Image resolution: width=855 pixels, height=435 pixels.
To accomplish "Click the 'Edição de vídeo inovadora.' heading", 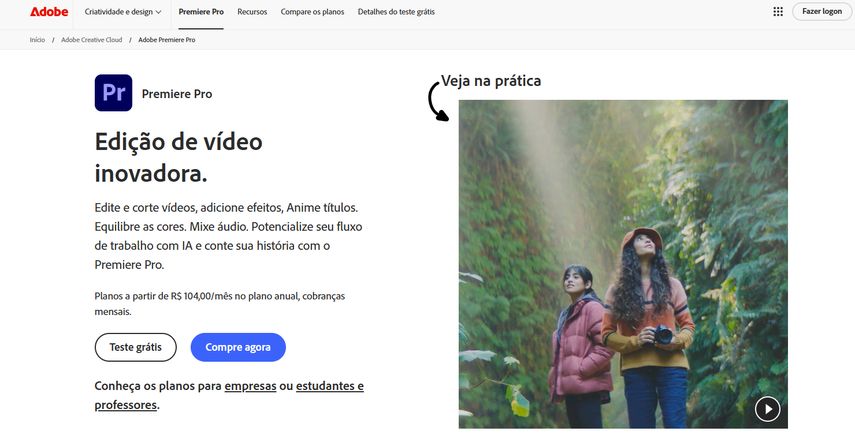I will pos(178,158).
